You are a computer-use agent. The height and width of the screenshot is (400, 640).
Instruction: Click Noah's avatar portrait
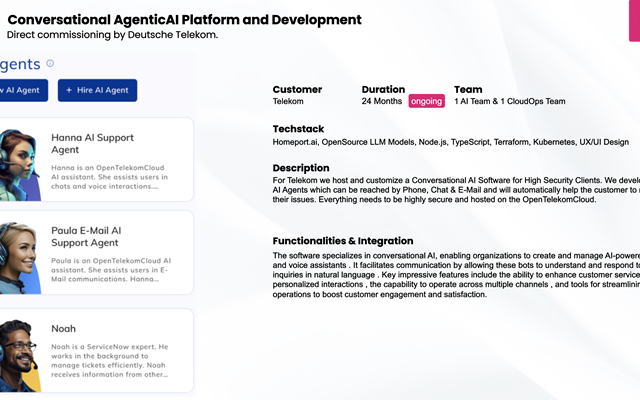[x=20, y=356]
